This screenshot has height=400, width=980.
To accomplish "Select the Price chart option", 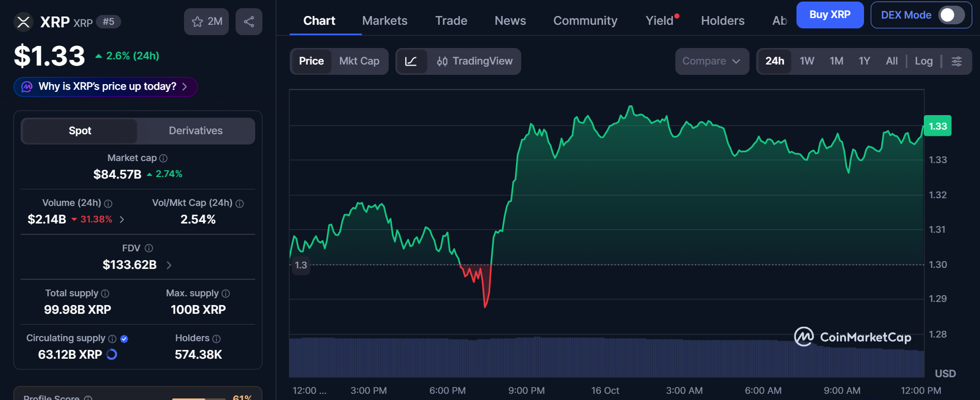I will [311, 61].
